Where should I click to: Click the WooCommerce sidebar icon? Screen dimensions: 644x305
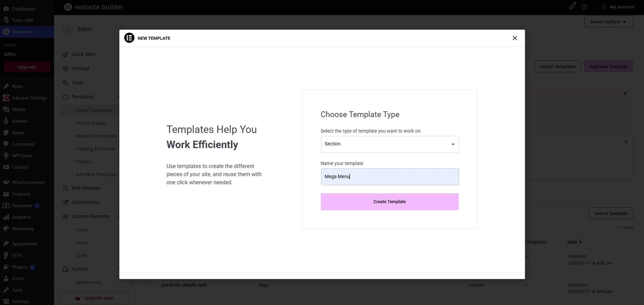6,182
